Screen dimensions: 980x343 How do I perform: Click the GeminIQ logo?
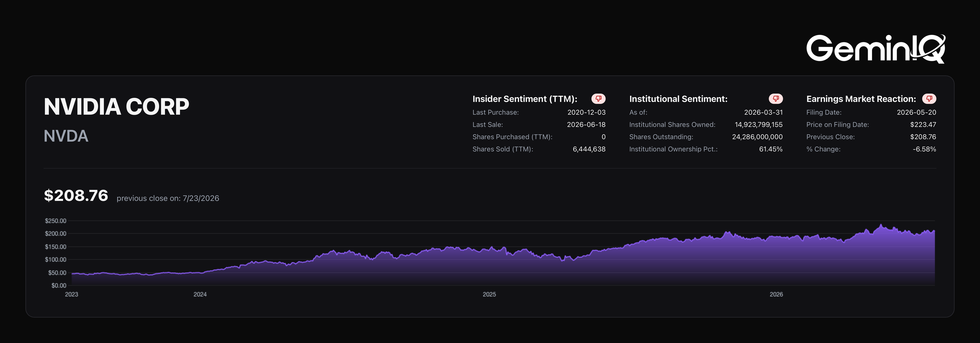[x=876, y=49]
